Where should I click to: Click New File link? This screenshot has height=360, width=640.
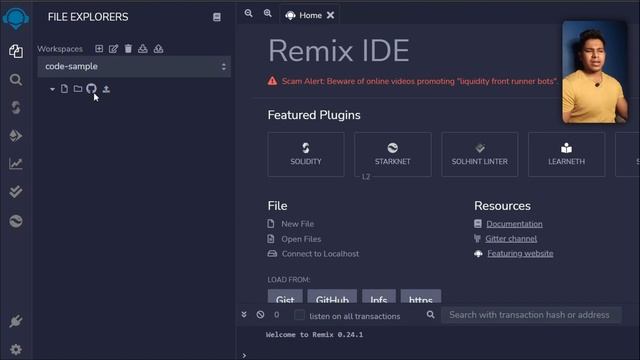point(298,224)
